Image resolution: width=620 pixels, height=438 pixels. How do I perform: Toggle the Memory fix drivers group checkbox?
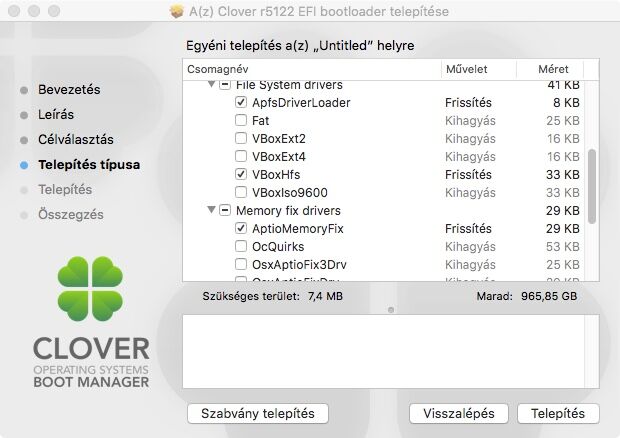pos(225,210)
